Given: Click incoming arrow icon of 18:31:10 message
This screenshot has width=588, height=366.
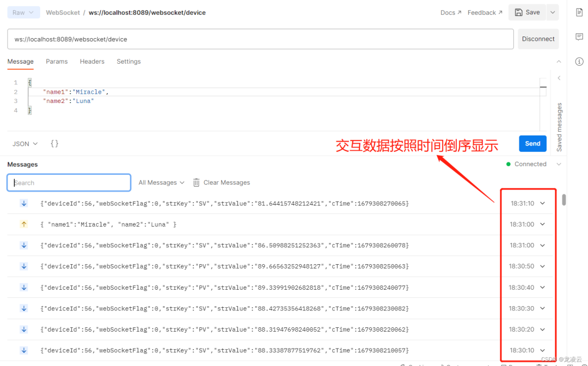Looking at the screenshot, I should (24, 203).
